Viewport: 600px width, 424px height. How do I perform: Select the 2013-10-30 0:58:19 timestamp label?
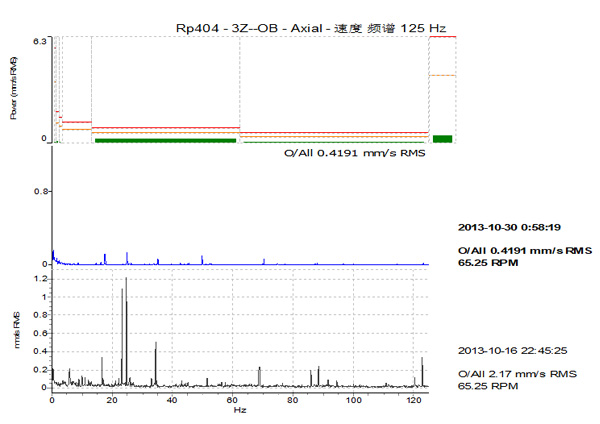point(512,226)
